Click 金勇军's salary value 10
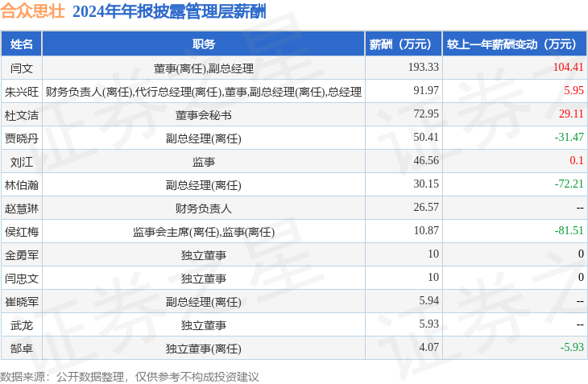 coord(433,254)
